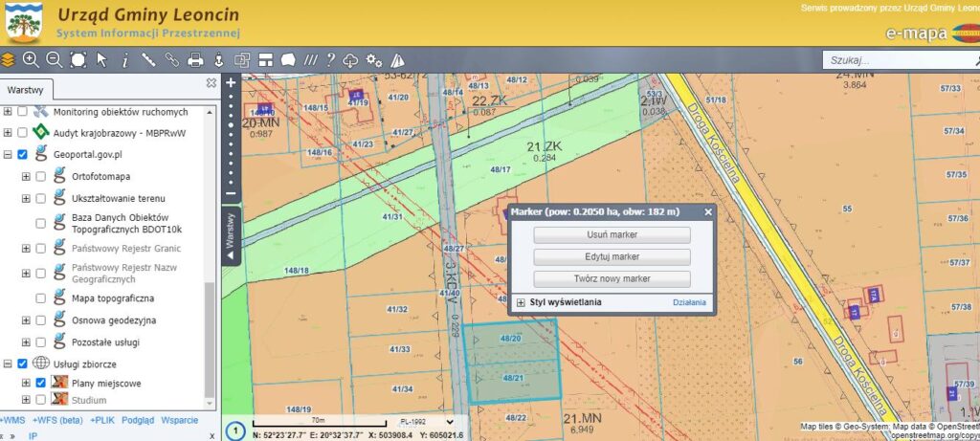Viewport: 980px width, 441px height.
Task: Open the question mark help tool
Action: coord(330,60)
